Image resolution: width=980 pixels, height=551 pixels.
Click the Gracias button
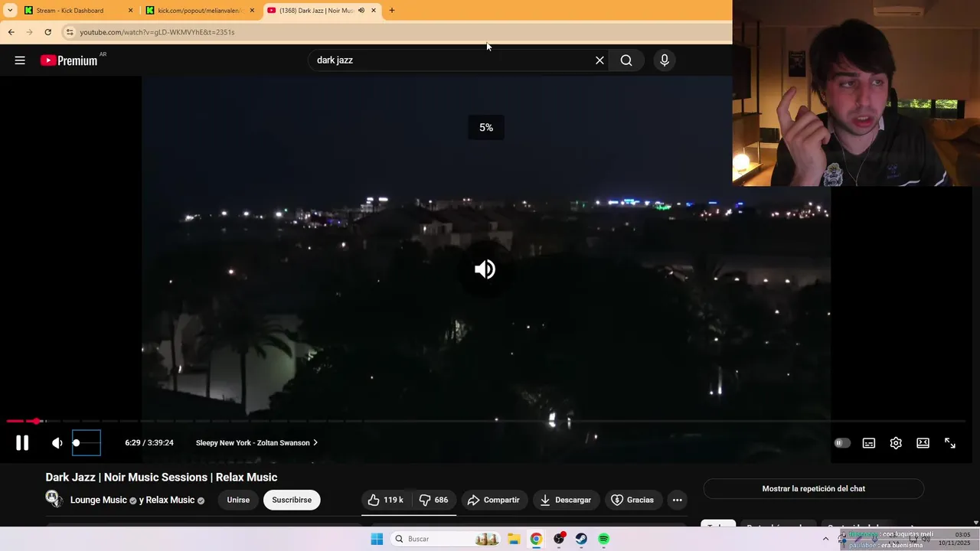pos(632,500)
